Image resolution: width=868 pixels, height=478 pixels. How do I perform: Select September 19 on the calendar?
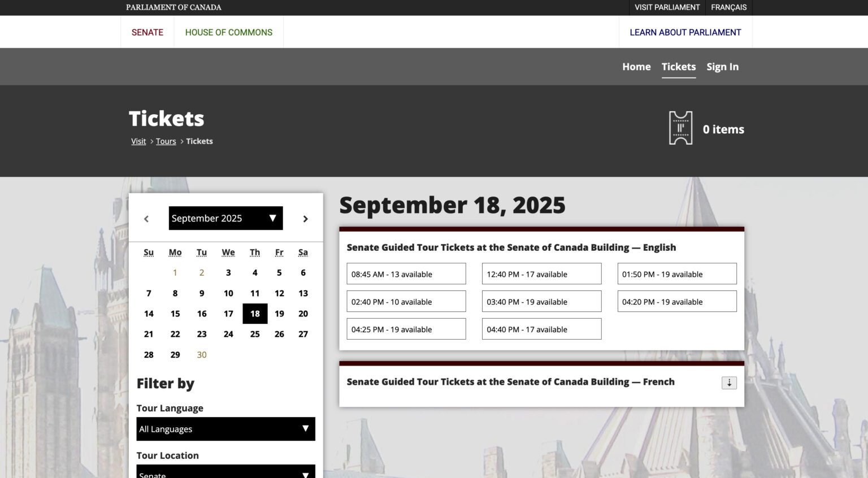279,314
